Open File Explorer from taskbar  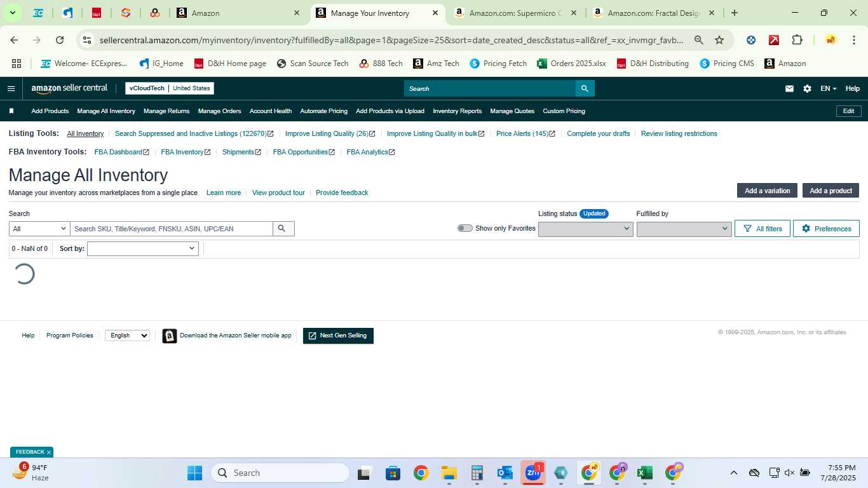(x=449, y=473)
